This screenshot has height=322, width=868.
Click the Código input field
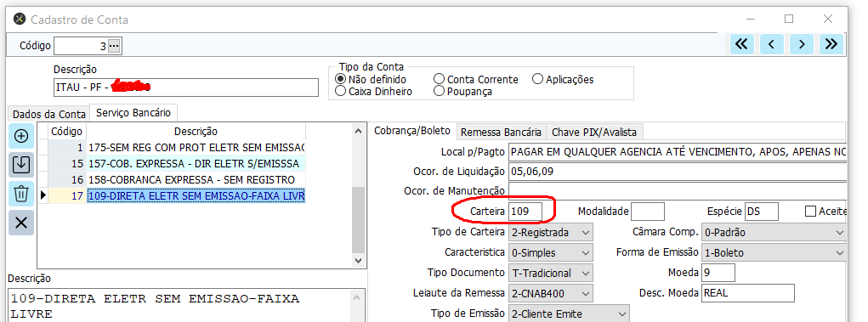click(80, 46)
